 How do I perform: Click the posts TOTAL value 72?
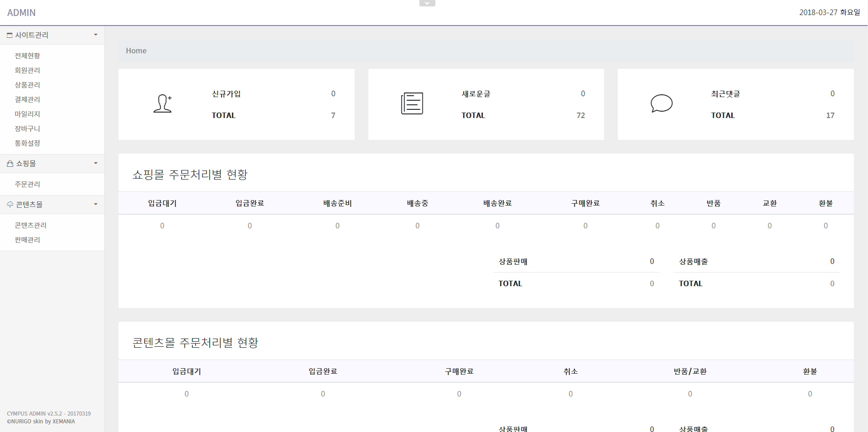581,115
